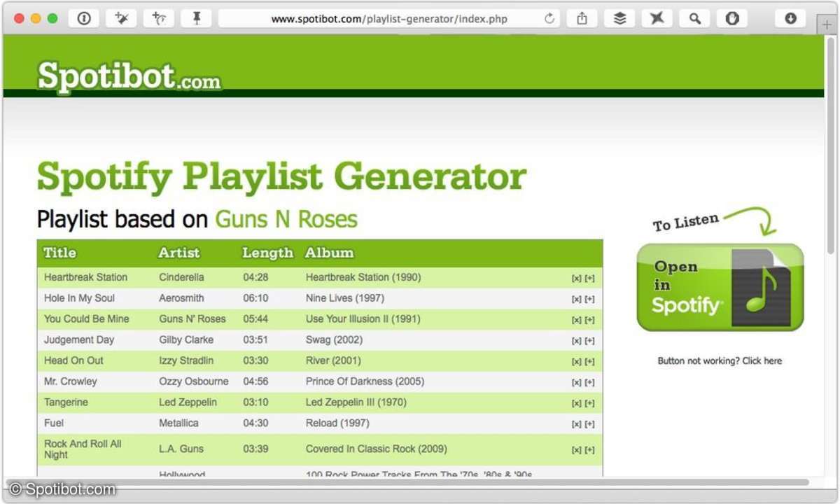Click [+] on the Tangerine row
Image resolution: width=840 pixels, height=504 pixels.
point(589,403)
